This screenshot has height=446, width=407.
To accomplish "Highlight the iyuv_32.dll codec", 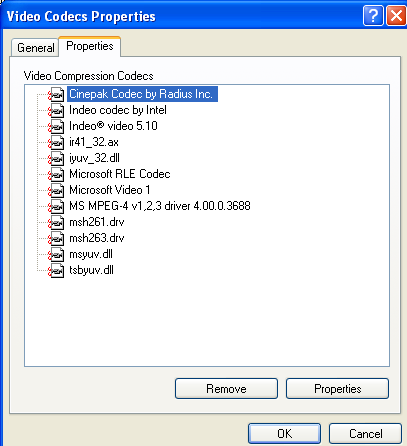I will tap(94, 158).
